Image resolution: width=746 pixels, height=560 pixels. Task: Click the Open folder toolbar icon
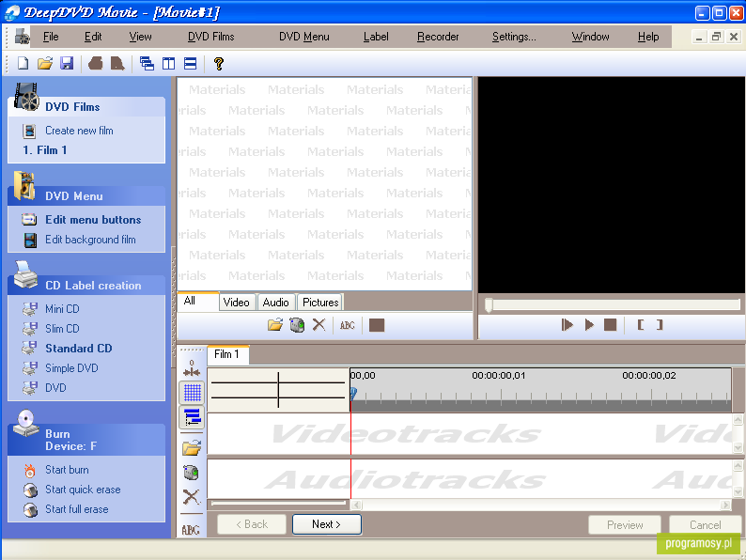[x=45, y=63]
